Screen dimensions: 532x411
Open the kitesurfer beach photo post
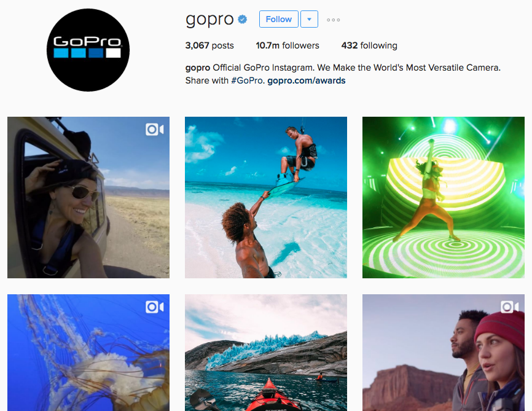click(x=265, y=198)
